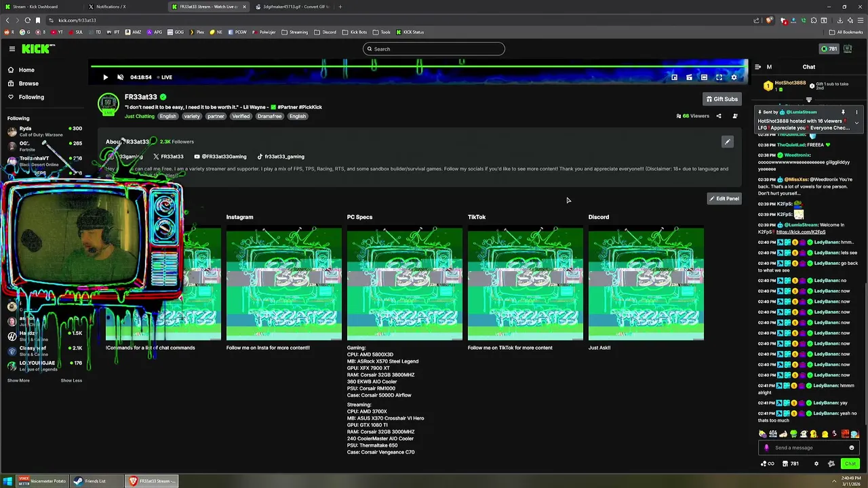Viewport: 868px width, 488px height.
Task: Open the Kick Bots bookmarks folder
Action: [x=355, y=32]
